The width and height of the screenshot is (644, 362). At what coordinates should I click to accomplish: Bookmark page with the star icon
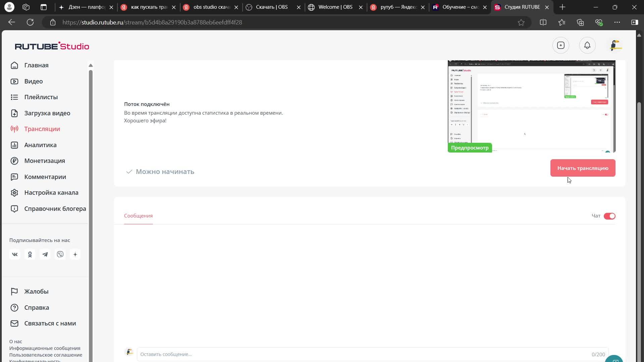click(521, 22)
